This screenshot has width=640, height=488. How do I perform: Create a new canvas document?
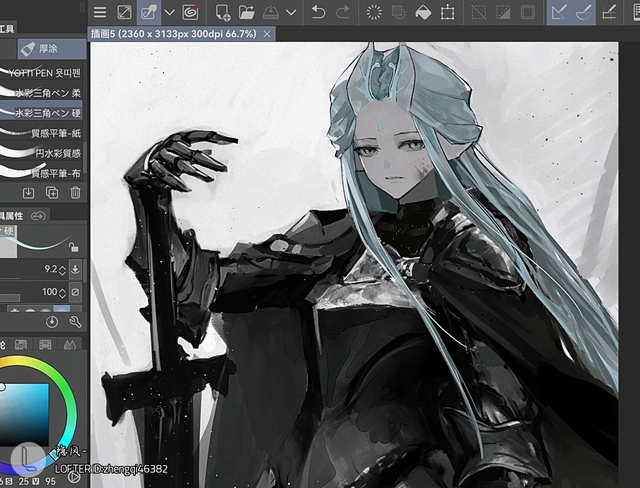pyautogui.click(x=223, y=13)
